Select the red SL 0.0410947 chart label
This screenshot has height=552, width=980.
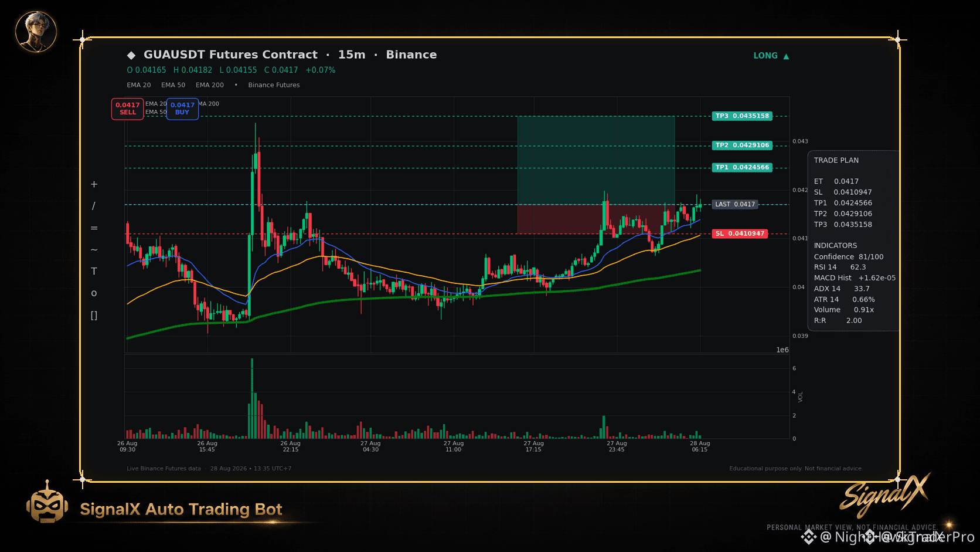click(740, 233)
